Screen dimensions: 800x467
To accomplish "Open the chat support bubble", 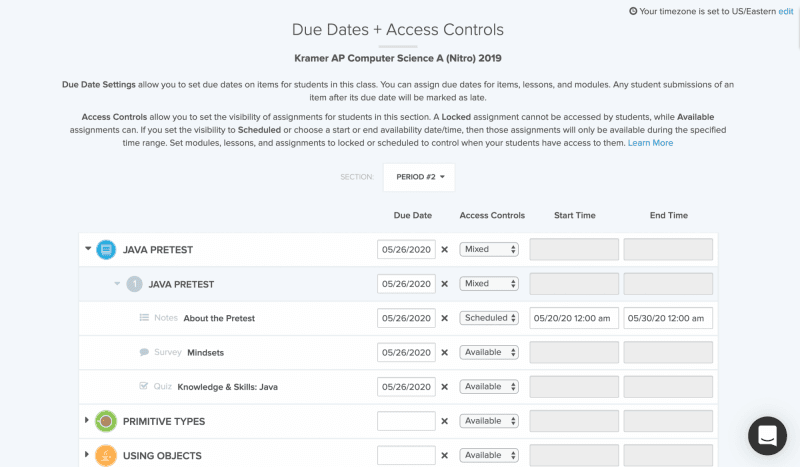I will click(767, 435).
